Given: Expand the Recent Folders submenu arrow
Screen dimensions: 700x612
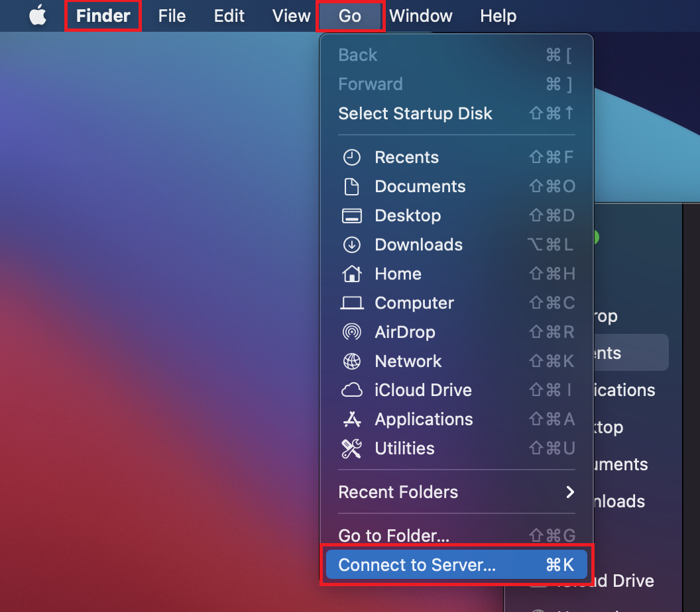Looking at the screenshot, I should [570, 492].
